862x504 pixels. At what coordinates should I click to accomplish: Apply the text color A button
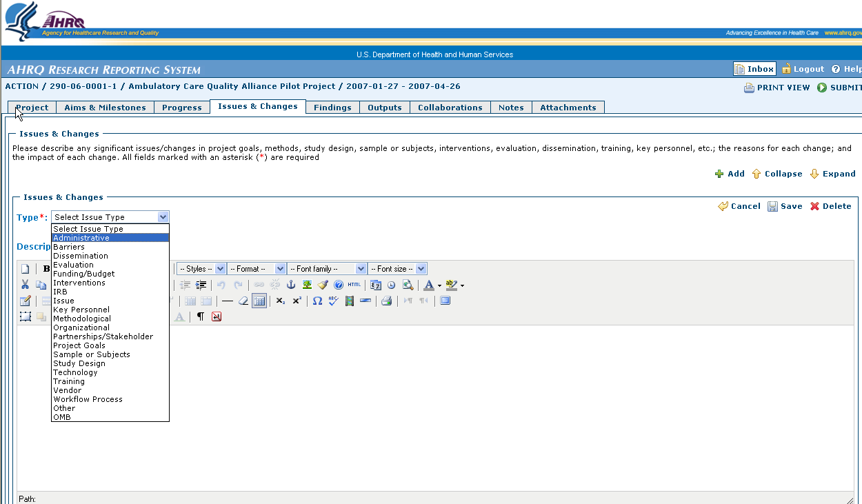[x=429, y=285]
